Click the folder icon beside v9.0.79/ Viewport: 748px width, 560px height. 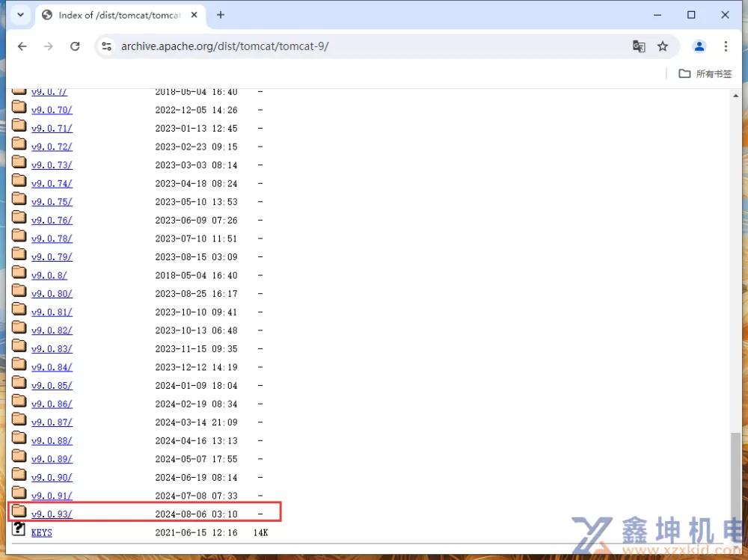pyautogui.click(x=19, y=253)
